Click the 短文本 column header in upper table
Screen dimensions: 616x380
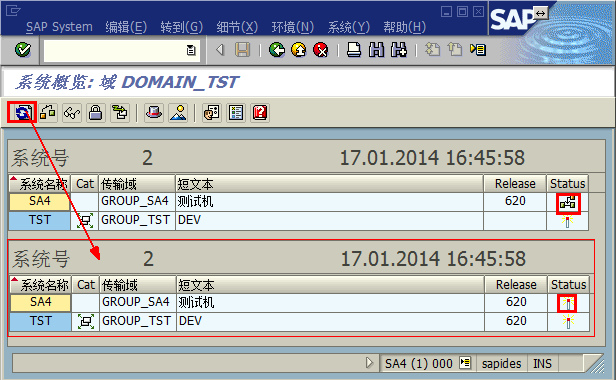[x=329, y=184]
